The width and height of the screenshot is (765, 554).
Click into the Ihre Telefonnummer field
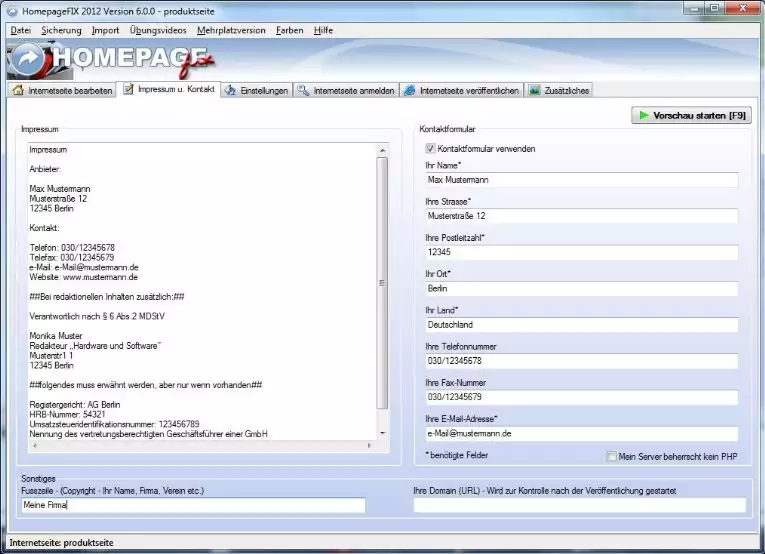pyautogui.click(x=582, y=361)
